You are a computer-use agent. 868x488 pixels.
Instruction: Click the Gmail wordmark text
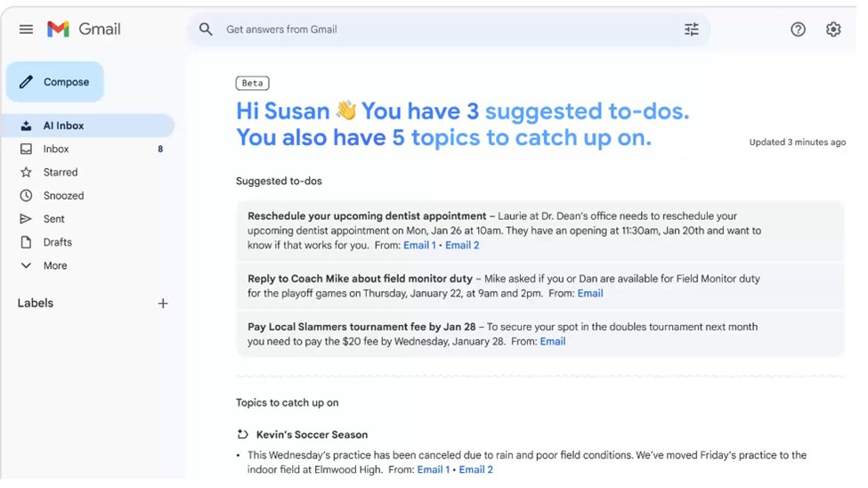100,29
